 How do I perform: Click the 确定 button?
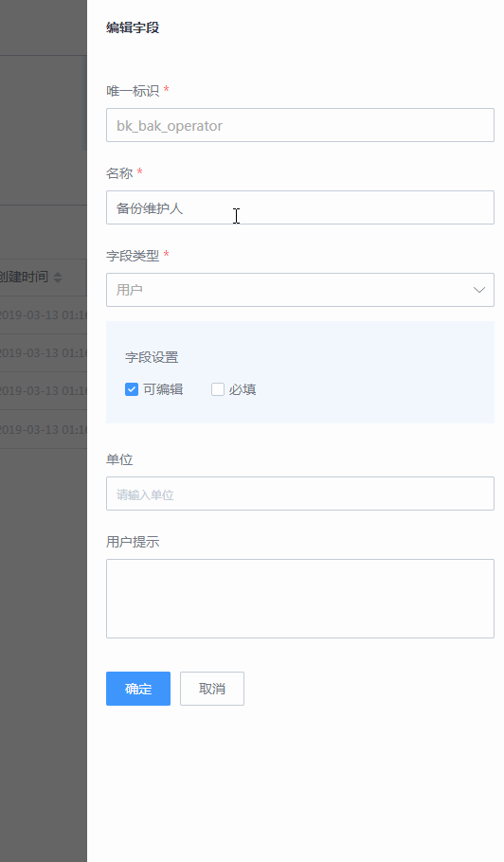[x=138, y=689]
